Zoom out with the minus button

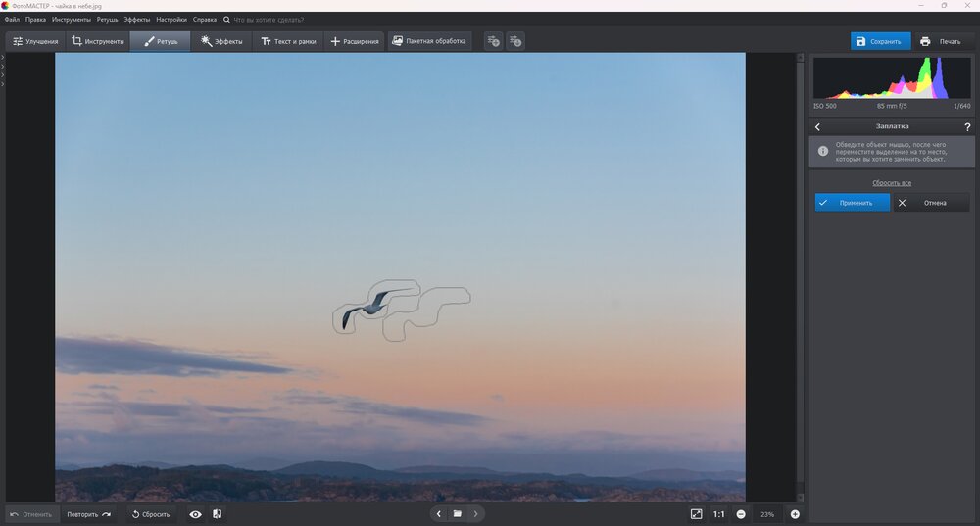(741, 514)
